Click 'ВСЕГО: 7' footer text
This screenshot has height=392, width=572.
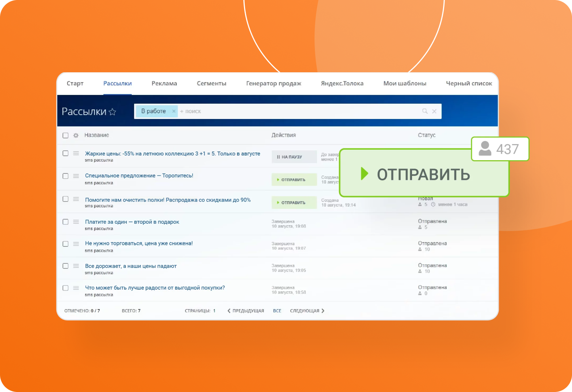[x=131, y=311]
